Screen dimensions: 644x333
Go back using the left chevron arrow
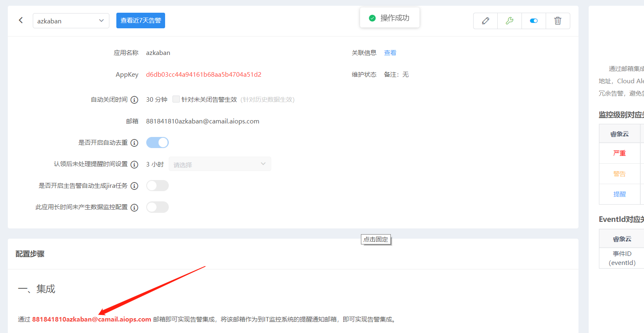pos(21,20)
